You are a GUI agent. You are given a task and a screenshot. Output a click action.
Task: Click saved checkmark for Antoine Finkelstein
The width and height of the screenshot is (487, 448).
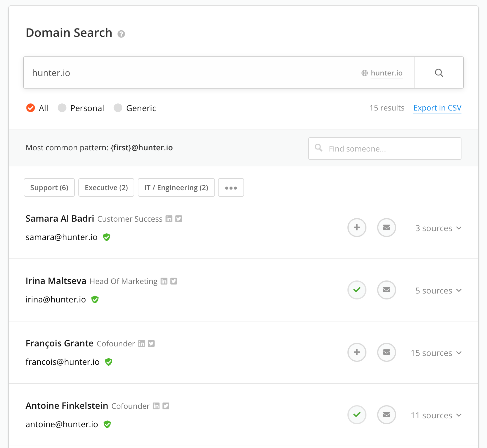[357, 415]
